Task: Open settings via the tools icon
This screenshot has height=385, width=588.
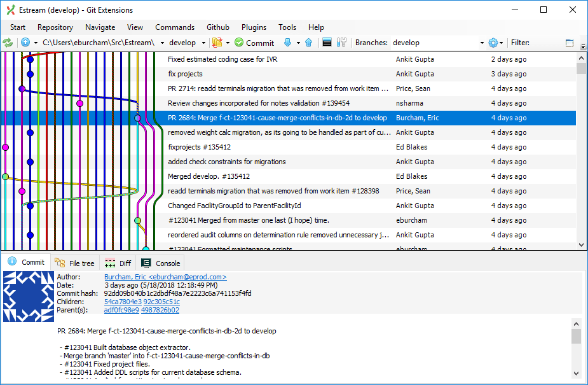Action: pos(342,43)
